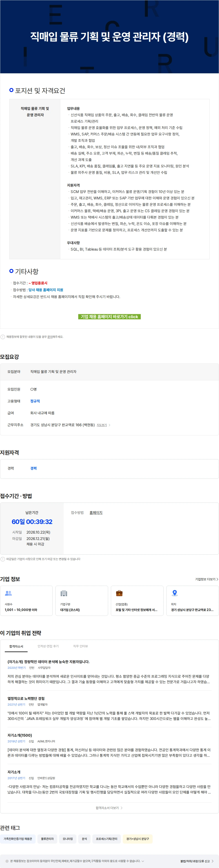This screenshot has width=219, height=868.
Task: Open the 문의 link for incorrect info
Action: pyautogui.click(x=50, y=337)
